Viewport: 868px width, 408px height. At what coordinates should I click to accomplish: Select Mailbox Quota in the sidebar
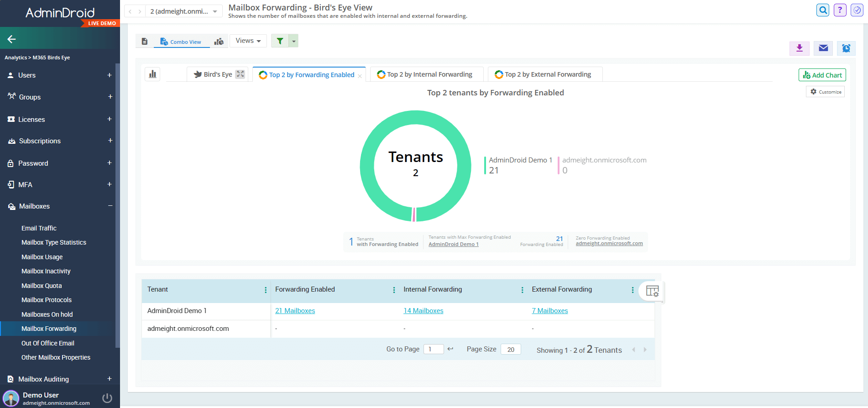(42, 286)
